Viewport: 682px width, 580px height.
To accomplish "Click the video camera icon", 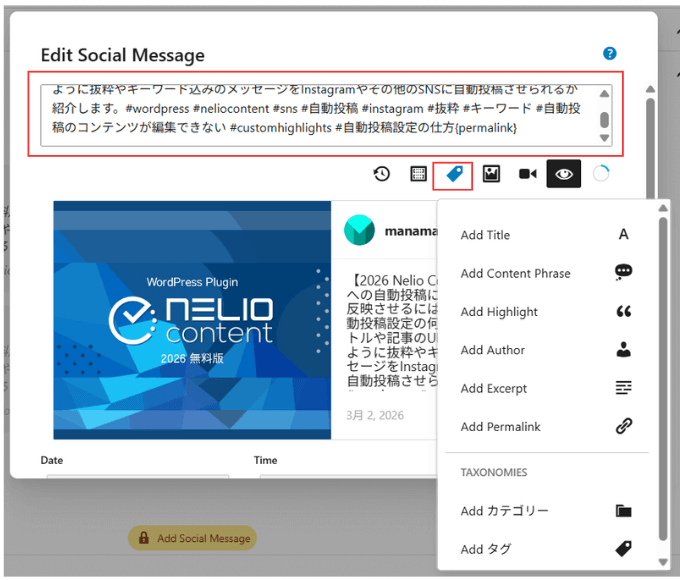I will tap(527, 174).
